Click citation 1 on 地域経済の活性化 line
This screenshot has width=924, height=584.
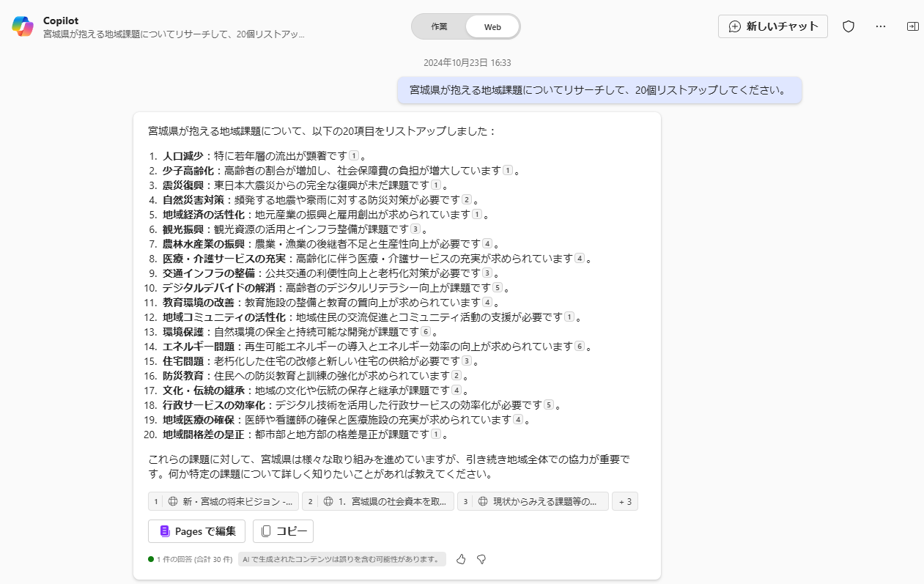click(x=477, y=214)
